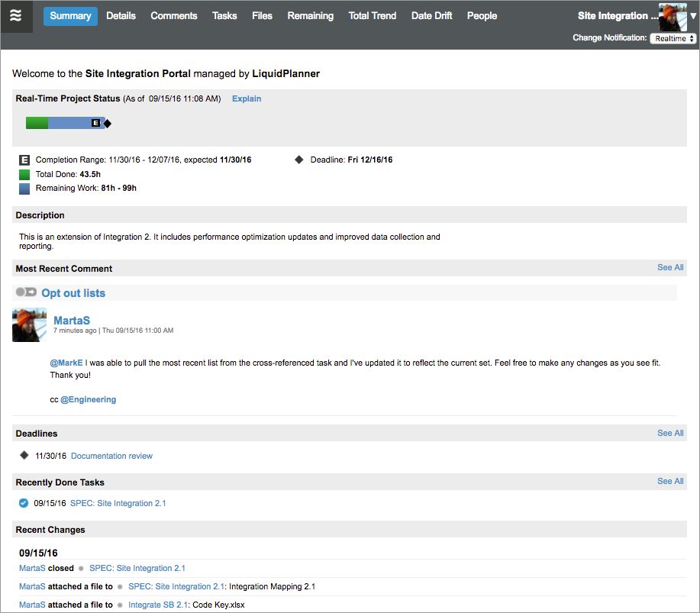
Task: Click the task tag icon beside Opt out lists
Action: pos(26,292)
